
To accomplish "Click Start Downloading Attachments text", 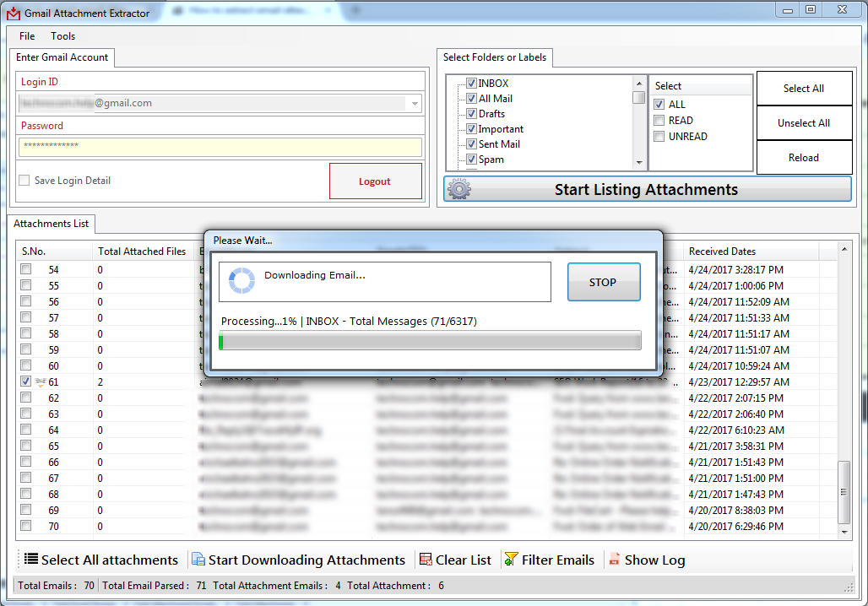I will [x=307, y=560].
